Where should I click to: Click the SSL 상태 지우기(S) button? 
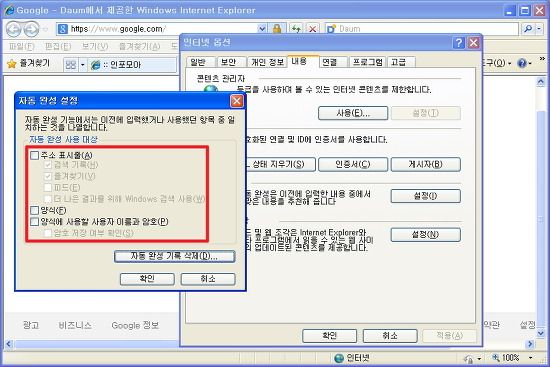[281, 164]
